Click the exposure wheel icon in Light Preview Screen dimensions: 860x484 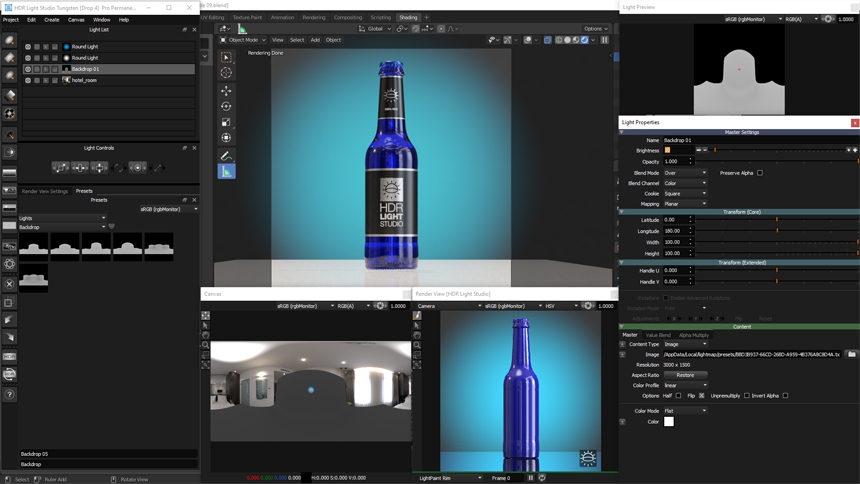[828, 19]
